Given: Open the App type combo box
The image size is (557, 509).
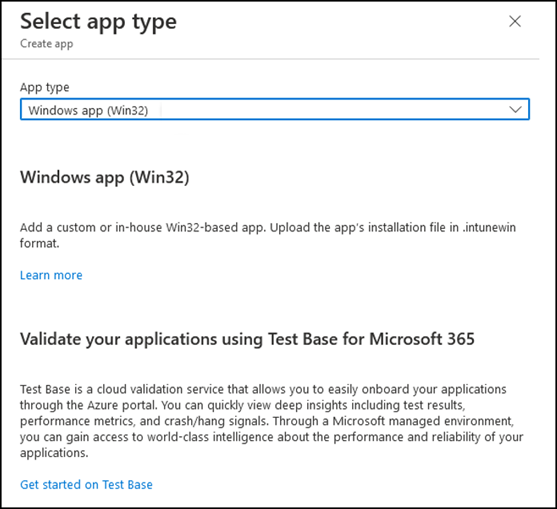Looking at the screenshot, I should point(275,109).
